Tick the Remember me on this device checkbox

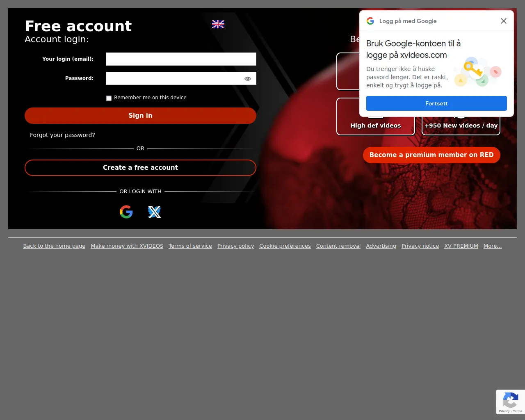109,98
